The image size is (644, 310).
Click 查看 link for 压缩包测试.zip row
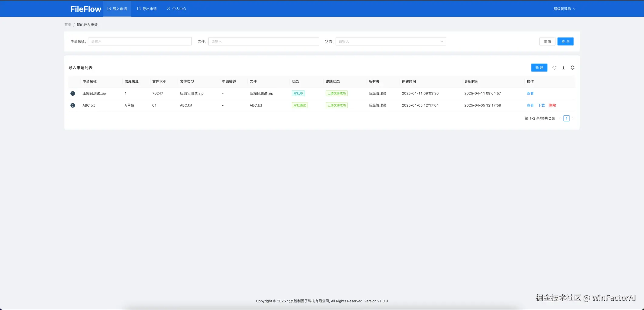coord(530,94)
